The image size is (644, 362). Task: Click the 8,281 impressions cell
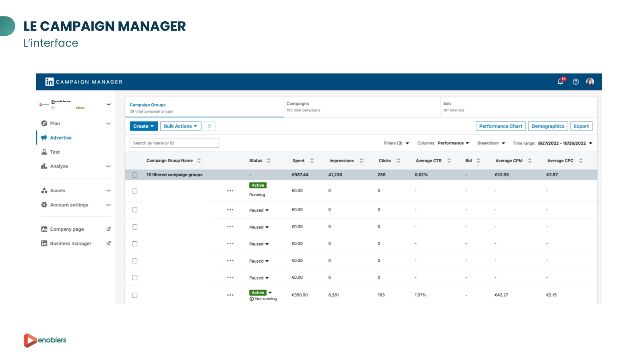point(333,295)
